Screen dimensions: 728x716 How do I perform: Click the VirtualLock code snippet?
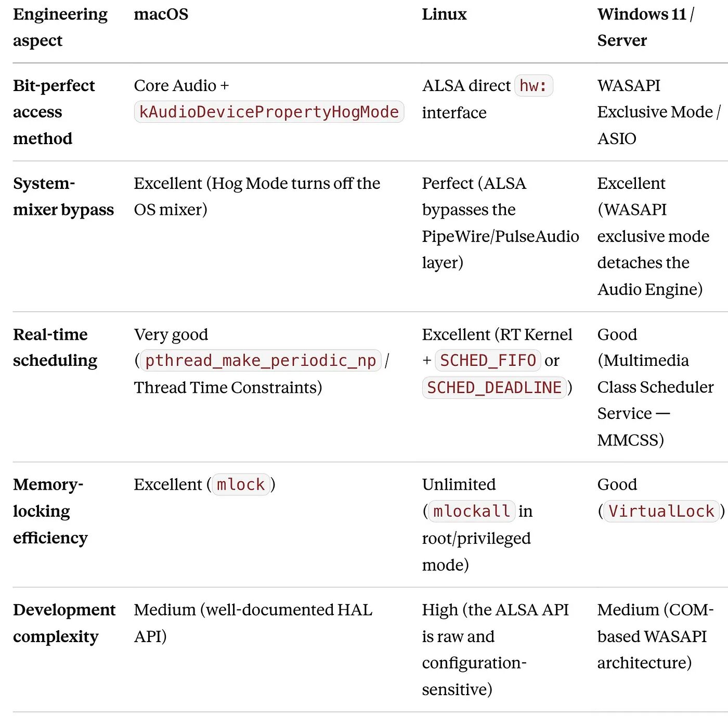coord(661,512)
